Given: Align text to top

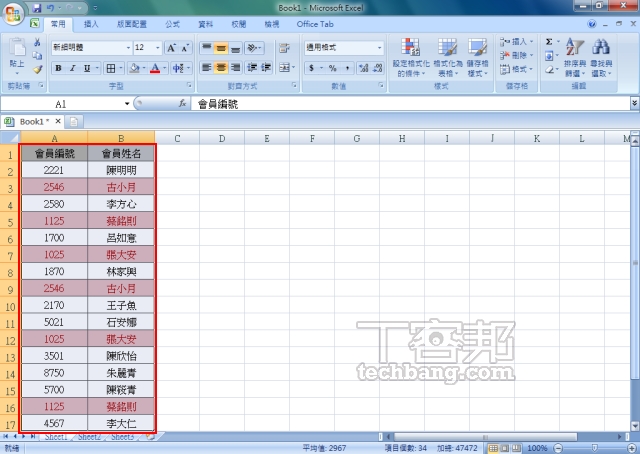Looking at the screenshot, I should coord(207,48).
